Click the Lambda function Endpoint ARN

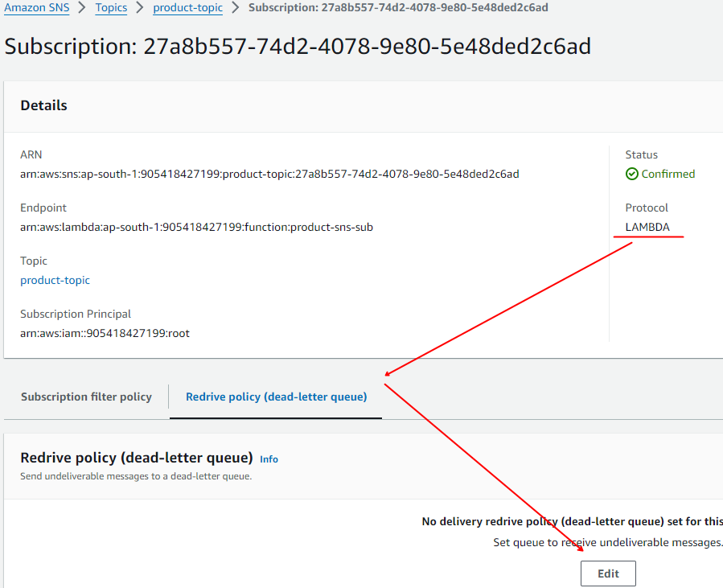click(196, 227)
